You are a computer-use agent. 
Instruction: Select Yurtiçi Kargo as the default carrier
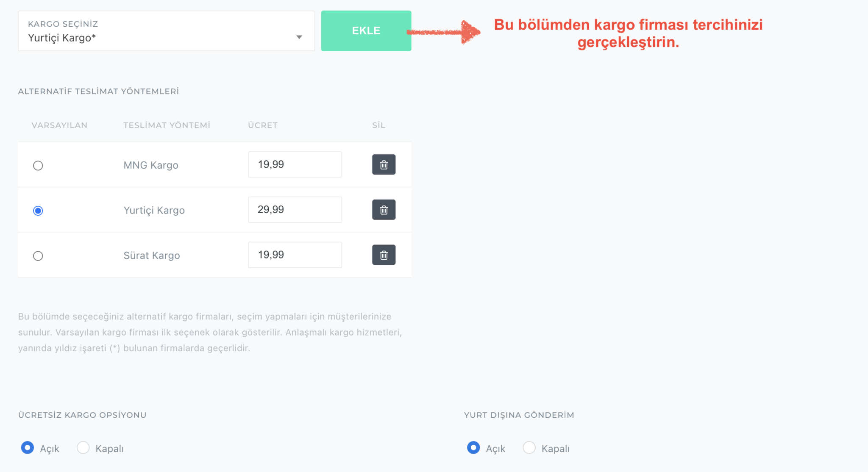38,210
